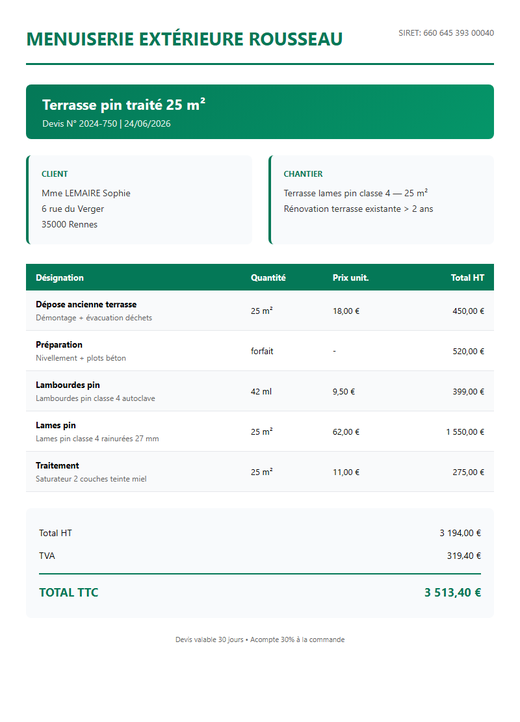The width and height of the screenshot is (520, 722).
Task: Click the Désignation column header
Action: [x=60, y=278]
